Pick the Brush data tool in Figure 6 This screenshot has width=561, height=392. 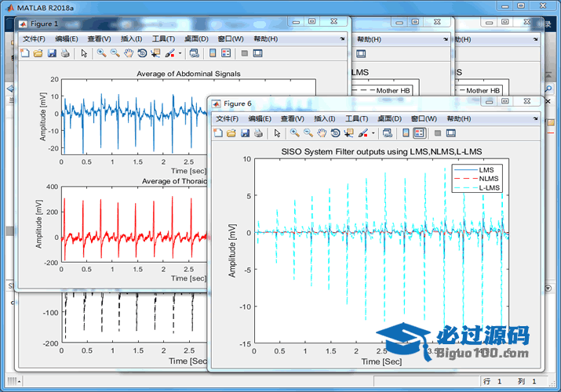point(363,133)
